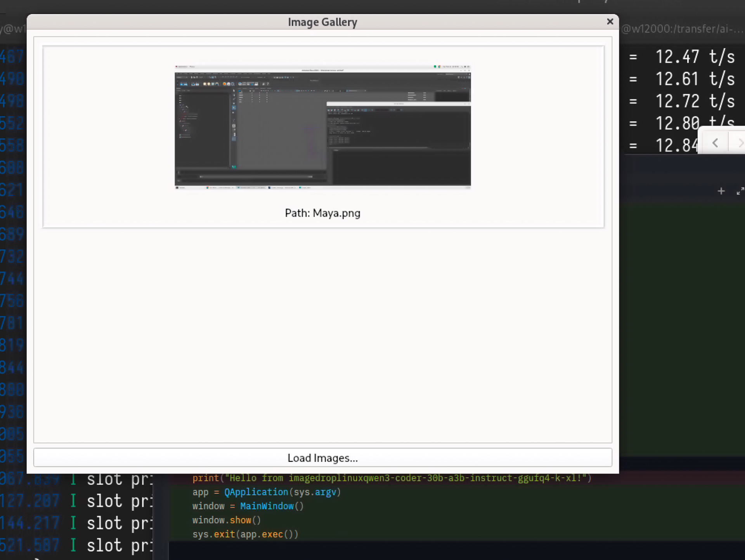The image size is (745, 560).
Task: Close the Image Gallery dialog
Action: pos(610,22)
